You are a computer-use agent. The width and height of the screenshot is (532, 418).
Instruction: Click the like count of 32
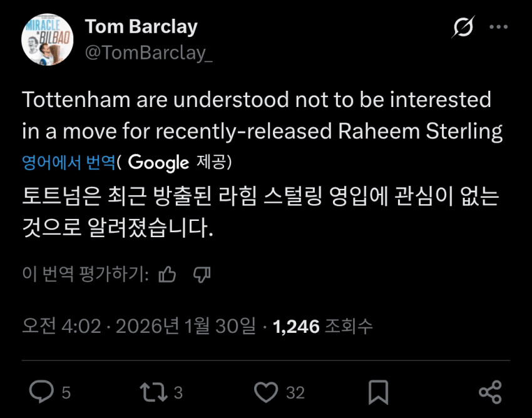295,393
